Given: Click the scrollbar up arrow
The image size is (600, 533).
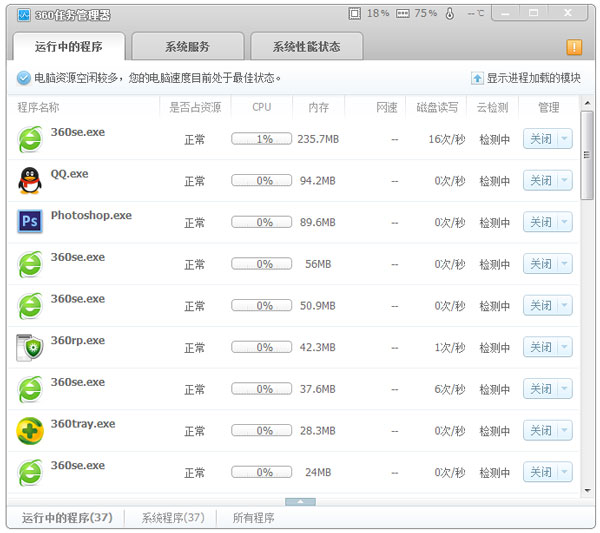Looking at the screenshot, I should (587, 103).
